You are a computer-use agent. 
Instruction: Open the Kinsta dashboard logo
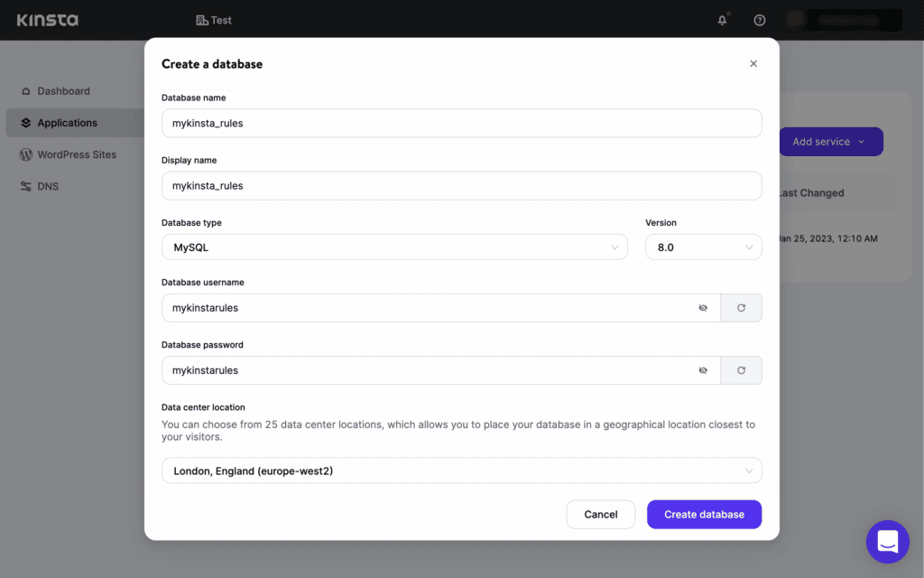click(47, 19)
